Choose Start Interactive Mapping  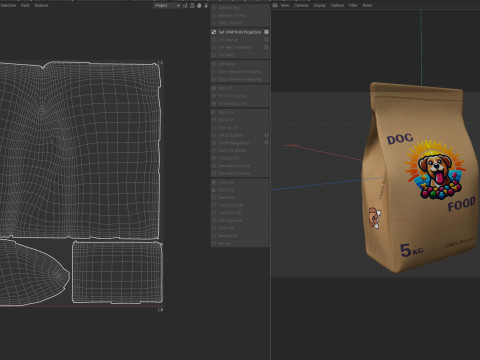[240, 72]
